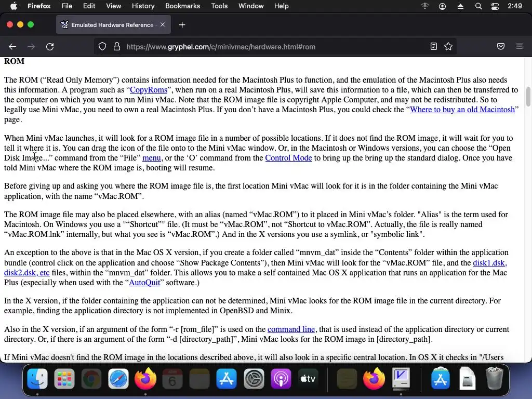Switch to Mini vMac in the Dock
Viewport: 532px width, 399px height.
[401, 379]
